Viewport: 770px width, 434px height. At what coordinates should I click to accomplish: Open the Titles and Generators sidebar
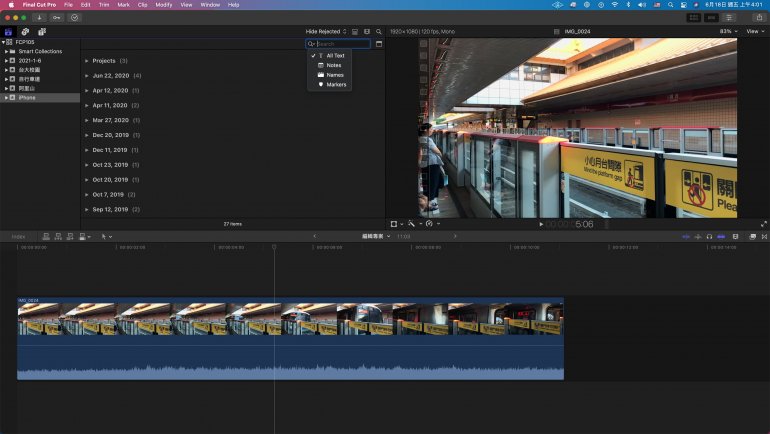point(42,32)
